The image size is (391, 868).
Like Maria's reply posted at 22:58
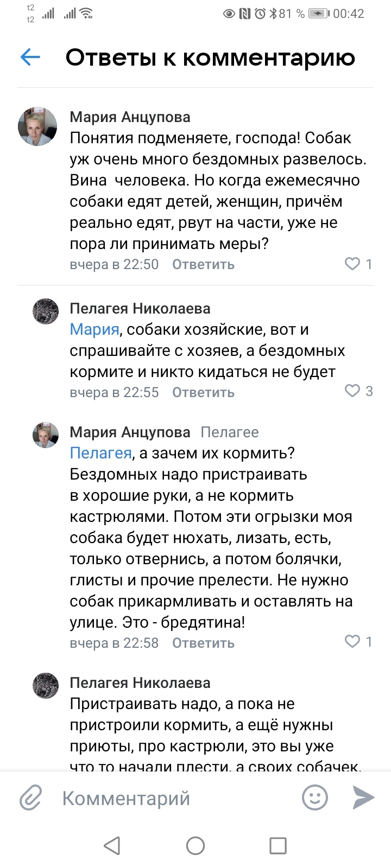coord(353,641)
